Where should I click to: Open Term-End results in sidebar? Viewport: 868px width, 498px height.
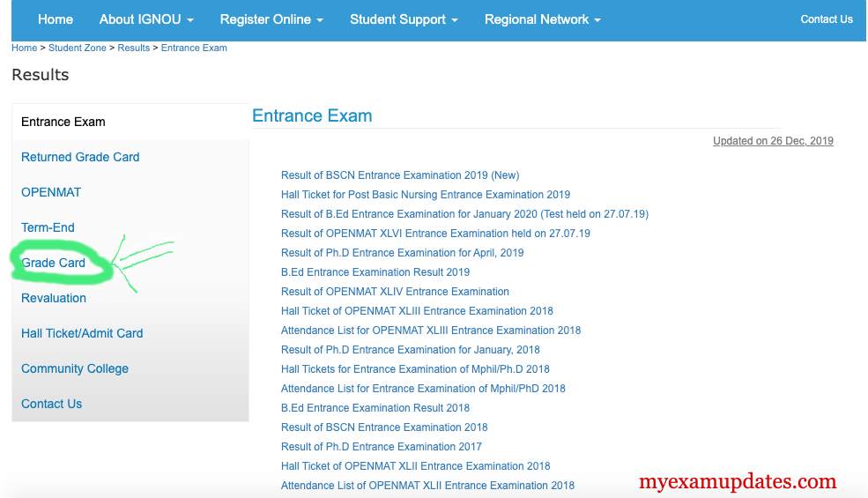(48, 227)
